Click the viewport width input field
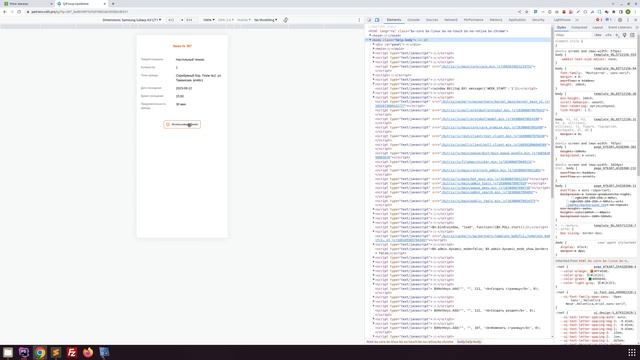 pyautogui.click(x=171, y=20)
